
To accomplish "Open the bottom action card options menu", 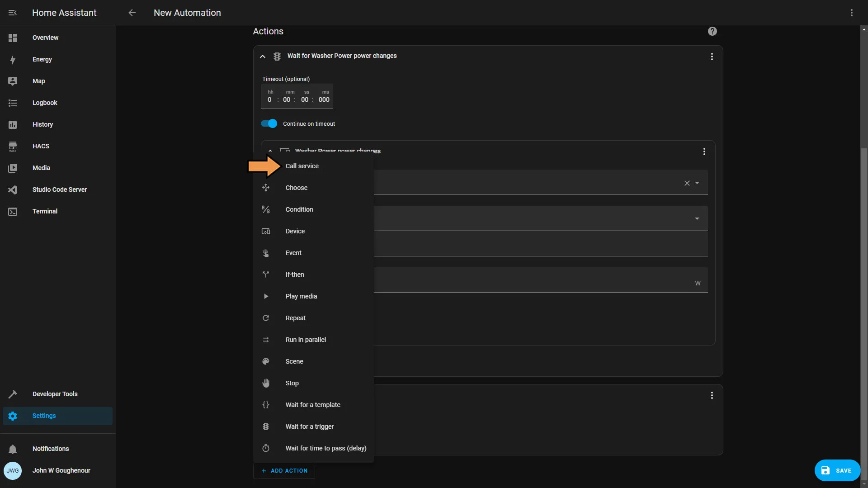I will point(712,395).
